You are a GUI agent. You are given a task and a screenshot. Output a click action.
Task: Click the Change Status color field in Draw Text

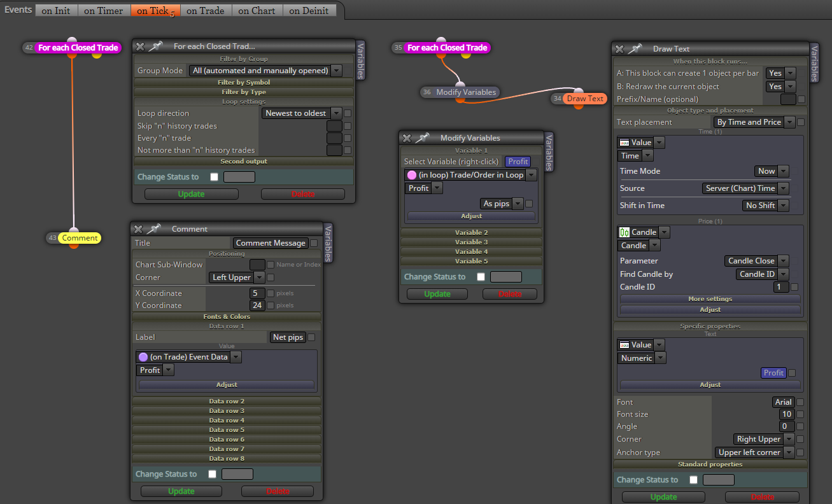[719, 480]
